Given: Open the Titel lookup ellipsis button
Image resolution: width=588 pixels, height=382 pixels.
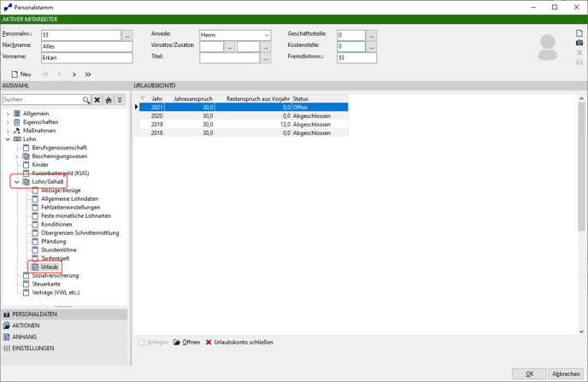Looking at the screenshot, I should (x=266, y=58).
